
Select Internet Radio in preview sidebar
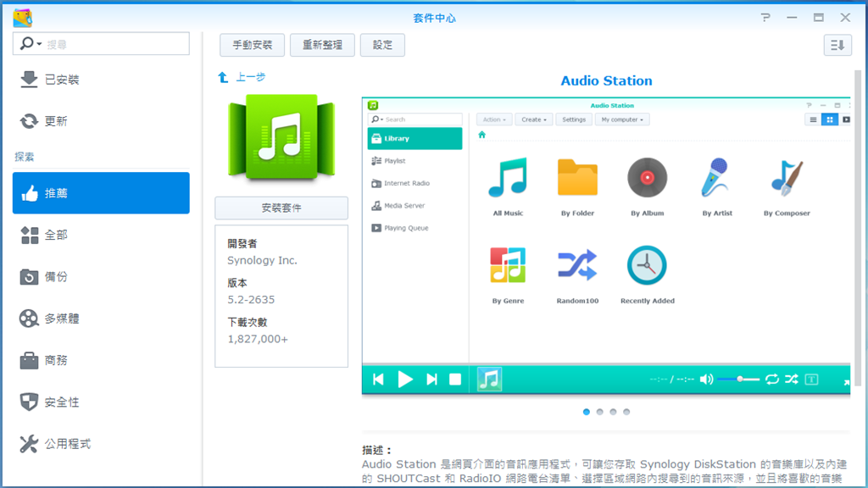pyautogui.click(x=415, y=183)
